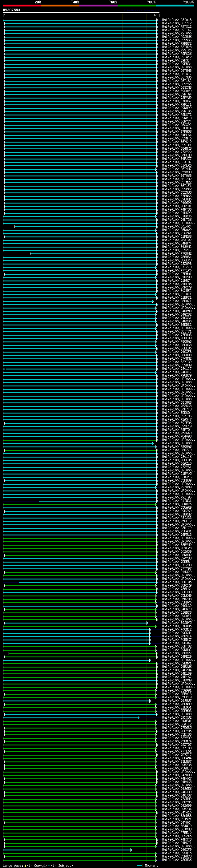This screenshot has height=868, width=197.
Task: Click the UniRef100_Q6RYC4 label
Action: [x=177, y=121]
